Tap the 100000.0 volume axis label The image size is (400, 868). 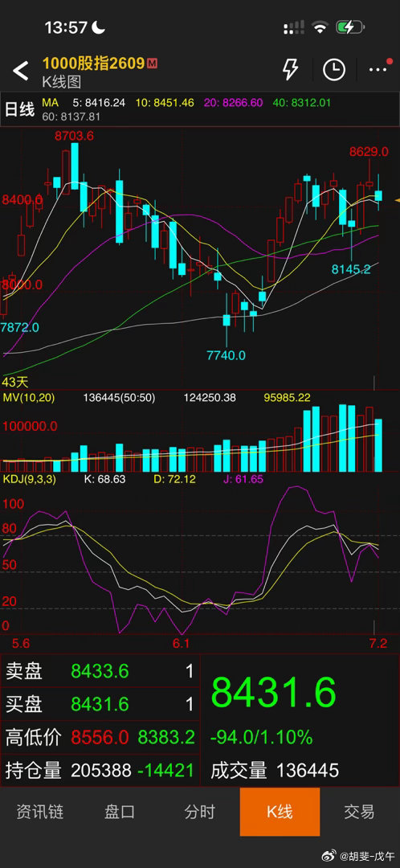click(30, 426)
